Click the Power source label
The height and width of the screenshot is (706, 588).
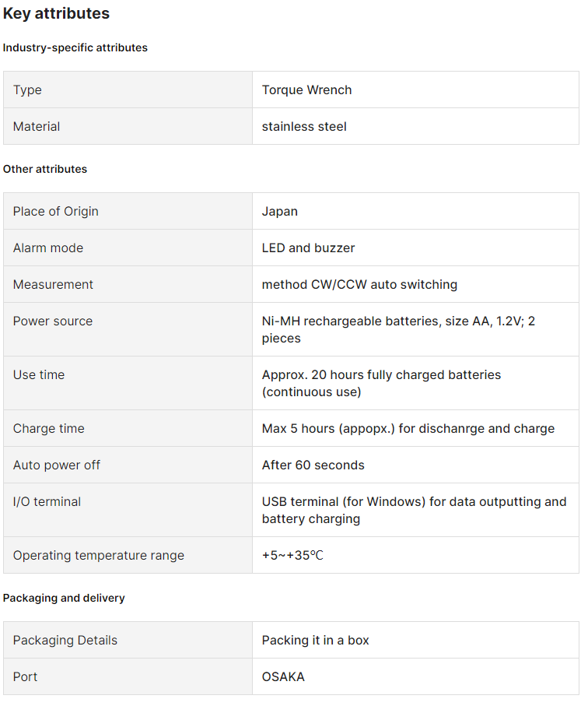tap(52, 321)
